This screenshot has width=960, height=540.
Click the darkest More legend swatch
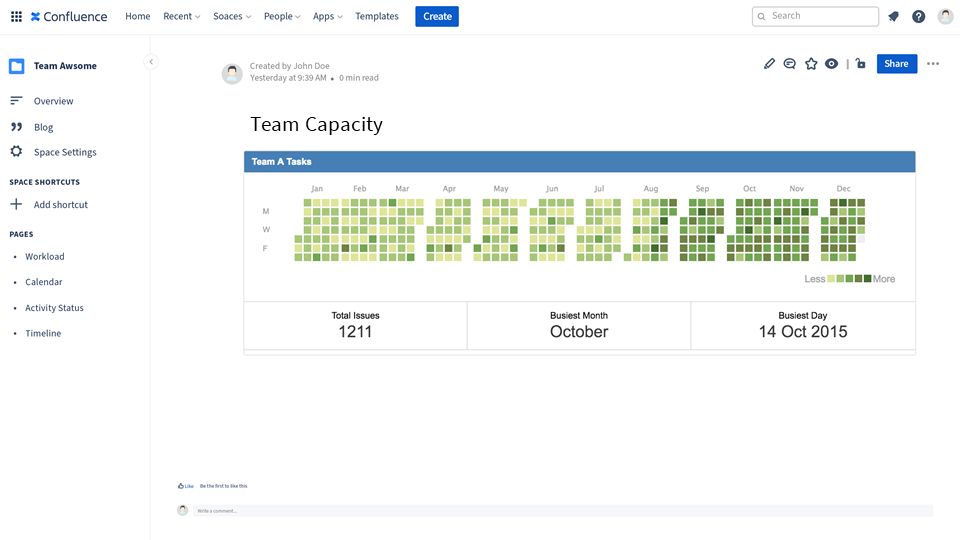tap(868, 279)
